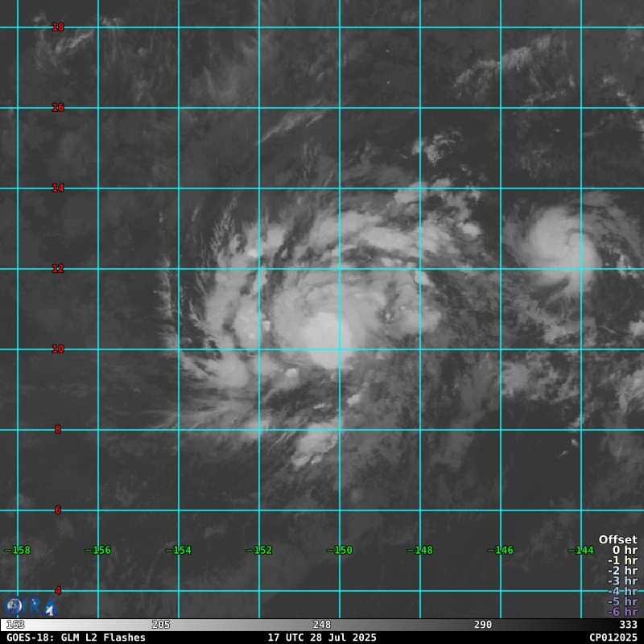Select the -1 hr offset legend entry
This screenshot has width=644, height=644.
621,561
